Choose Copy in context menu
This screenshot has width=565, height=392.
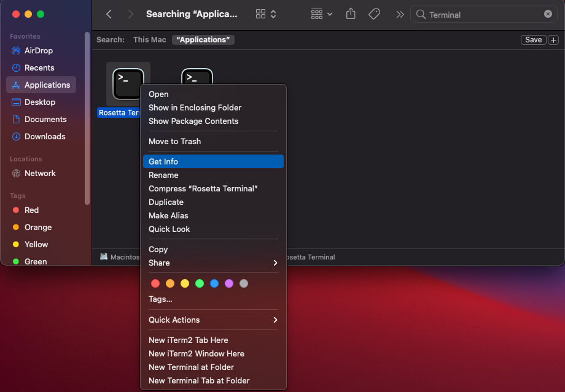tap(213, 249)
